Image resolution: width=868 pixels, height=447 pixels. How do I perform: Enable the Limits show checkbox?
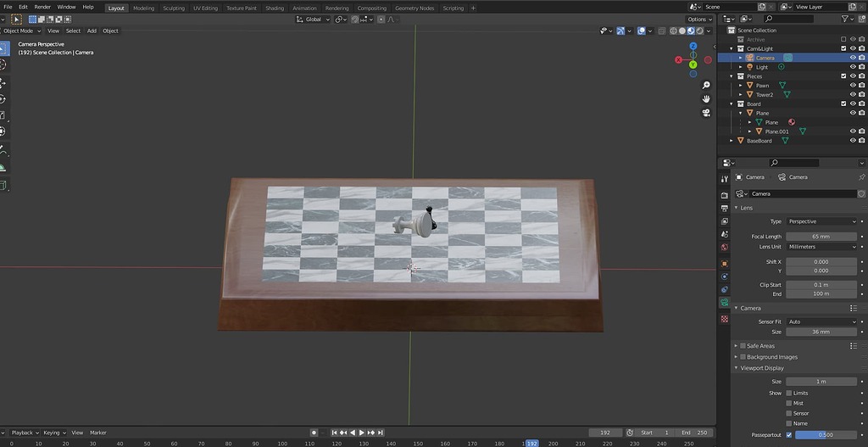click(789, 393)
